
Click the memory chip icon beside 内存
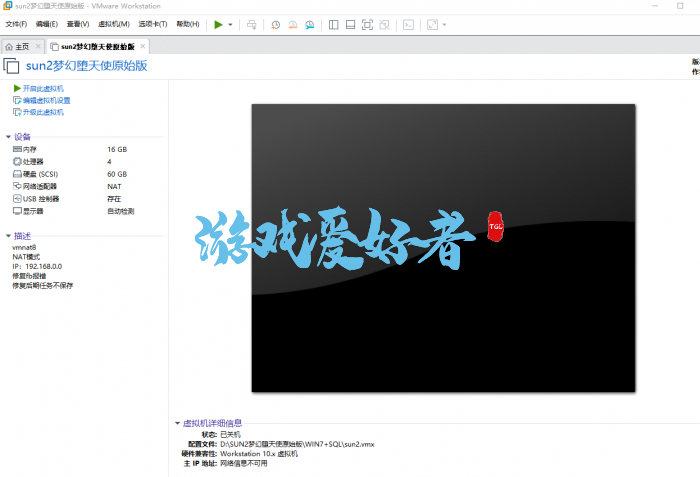(17, 149)
